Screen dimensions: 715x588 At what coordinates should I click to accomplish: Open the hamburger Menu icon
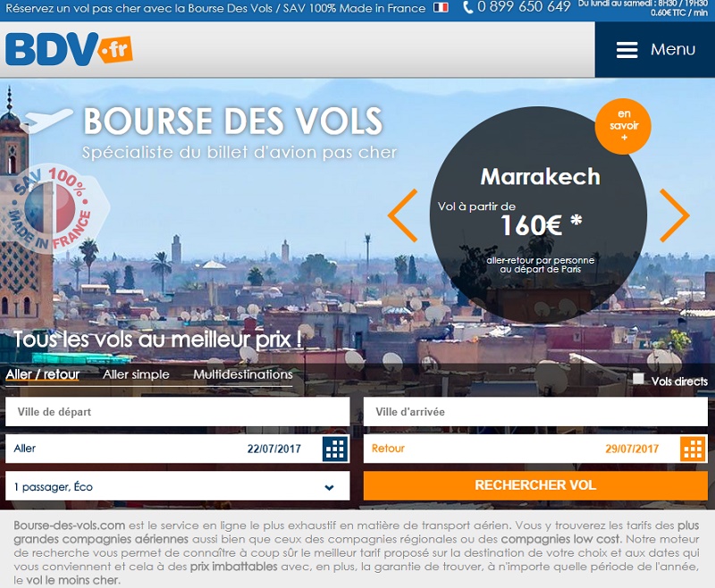[x=627, y=50]
